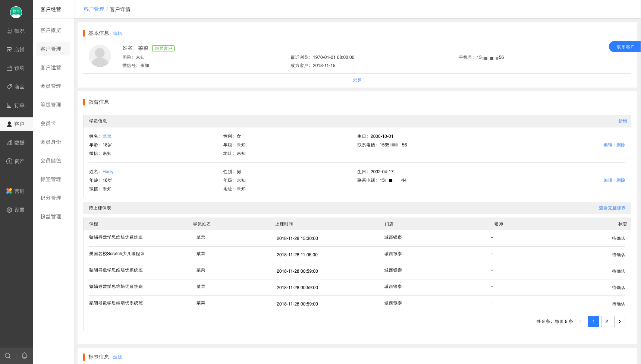Open the notification bell icon
Screen dimensions: 641x364
[25, 356]
